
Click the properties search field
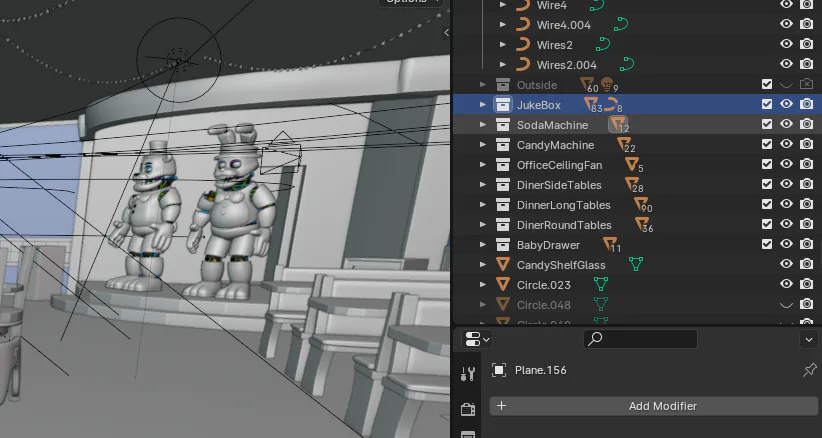point(640,339)
